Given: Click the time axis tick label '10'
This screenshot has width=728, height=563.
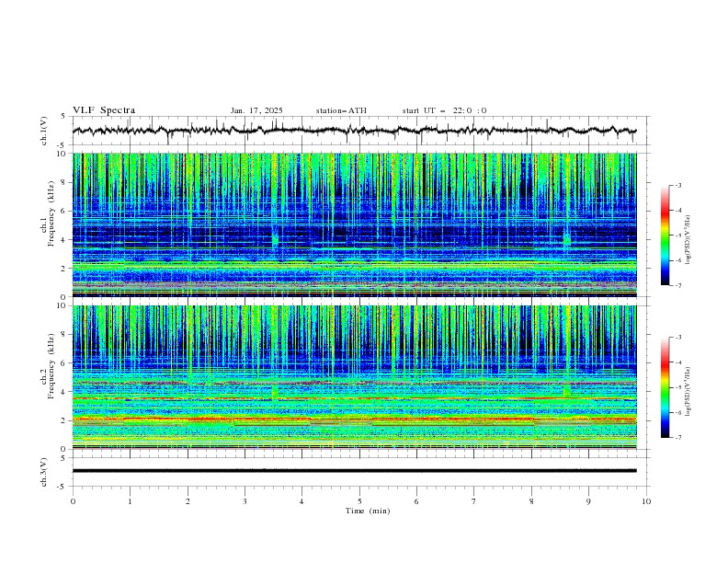Looking at the screenshot, I should coord(646,501).
